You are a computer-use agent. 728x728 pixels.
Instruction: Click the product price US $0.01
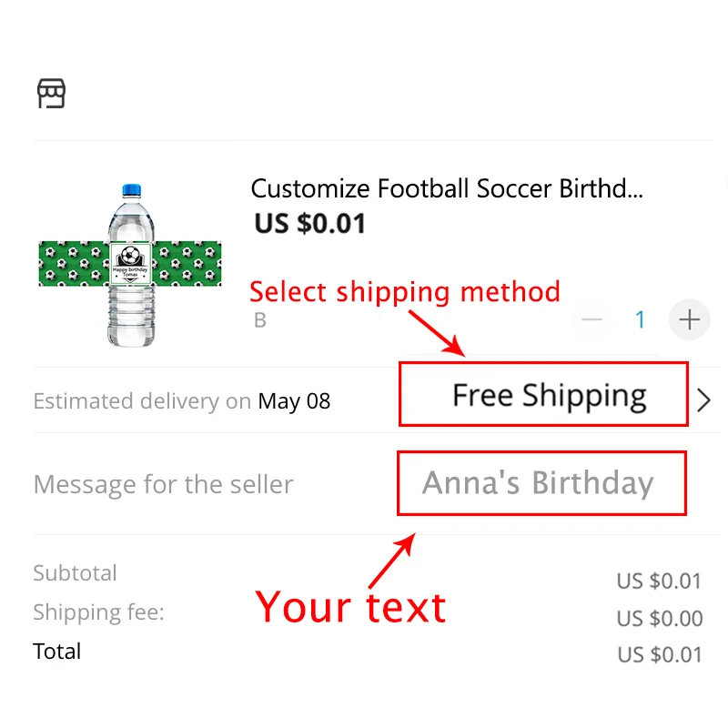tap(310, 223)
